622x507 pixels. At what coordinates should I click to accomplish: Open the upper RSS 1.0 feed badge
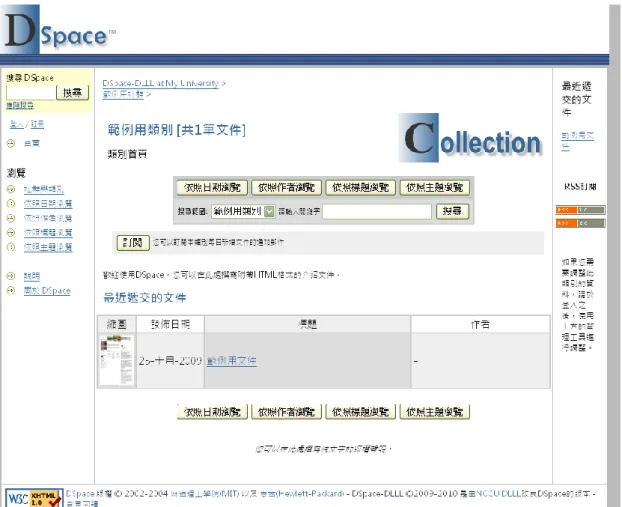[580, 210]
